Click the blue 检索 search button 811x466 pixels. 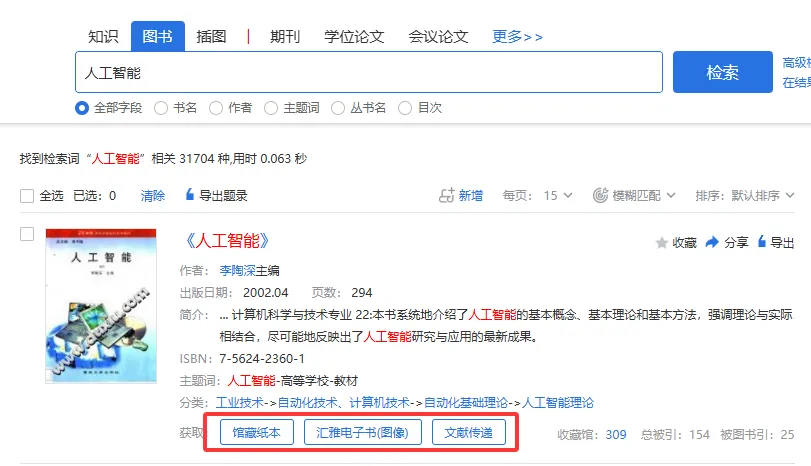click(x=722, y=72)
